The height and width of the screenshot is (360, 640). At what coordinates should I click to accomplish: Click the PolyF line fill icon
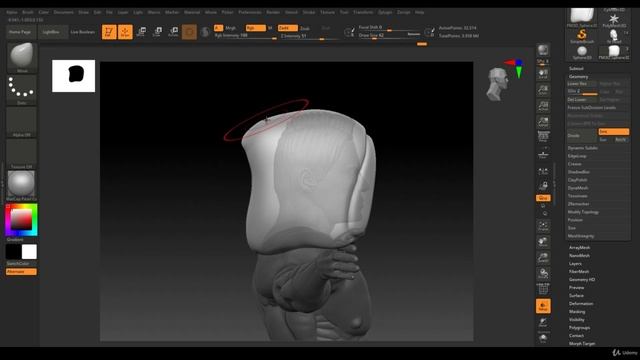[543, 289]
